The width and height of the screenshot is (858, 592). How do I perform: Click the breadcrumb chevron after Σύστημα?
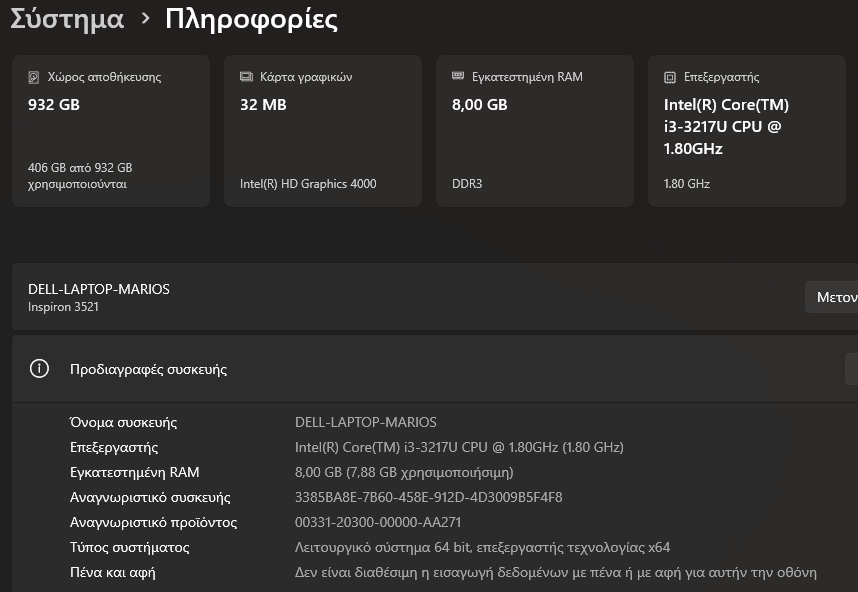click(145, 19)
